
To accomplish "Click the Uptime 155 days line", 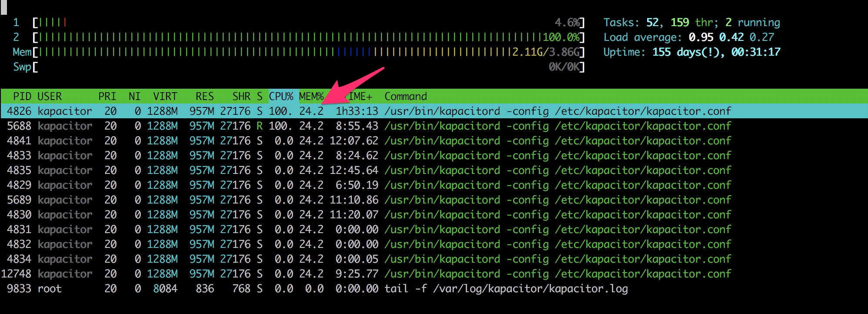I will 692,52.
